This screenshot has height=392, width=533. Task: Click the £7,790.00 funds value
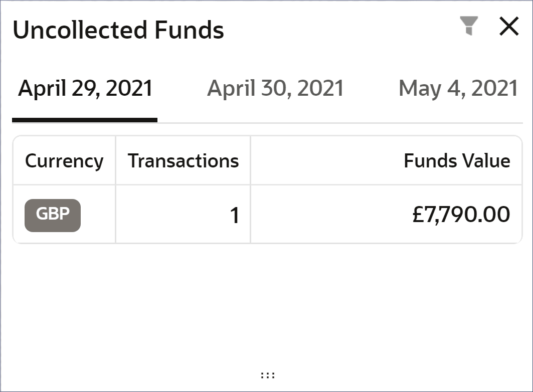tap(461, 215)
